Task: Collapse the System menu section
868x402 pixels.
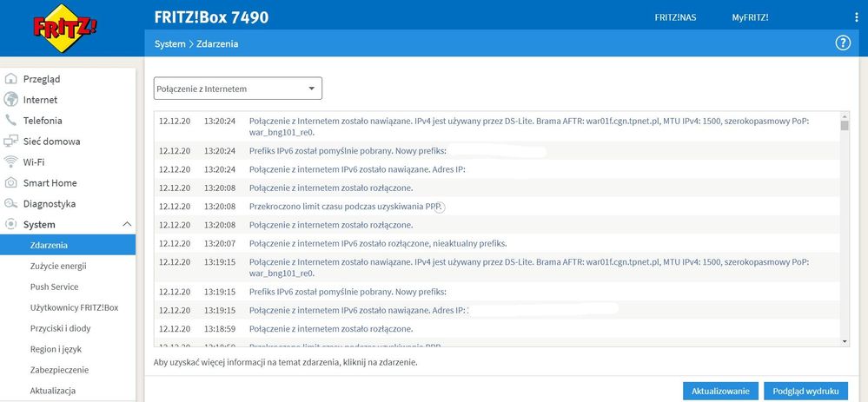Action: pos(127,225)
